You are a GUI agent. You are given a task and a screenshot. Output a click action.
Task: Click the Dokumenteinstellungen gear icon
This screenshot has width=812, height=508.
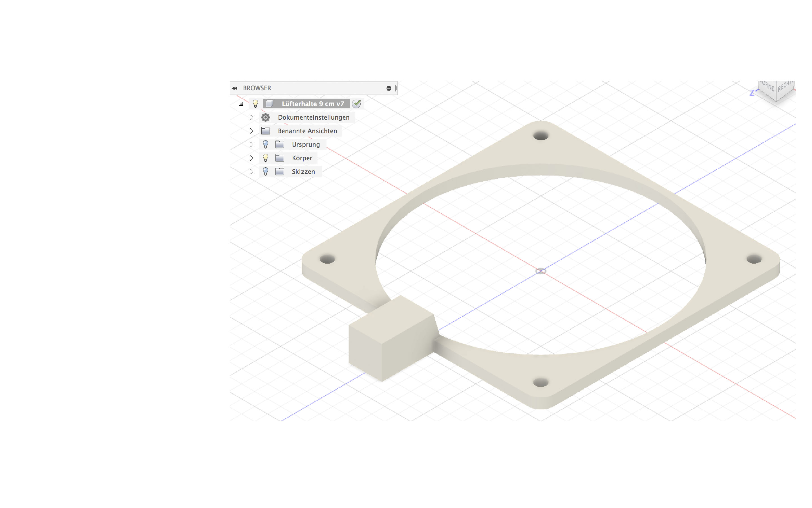pos(265,117)
